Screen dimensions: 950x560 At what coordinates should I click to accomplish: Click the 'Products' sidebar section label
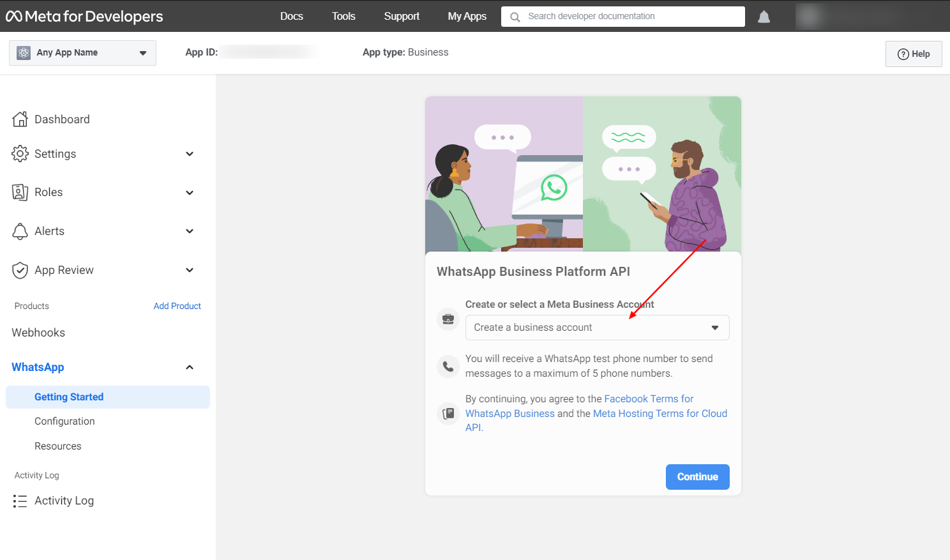coord(31,306)
